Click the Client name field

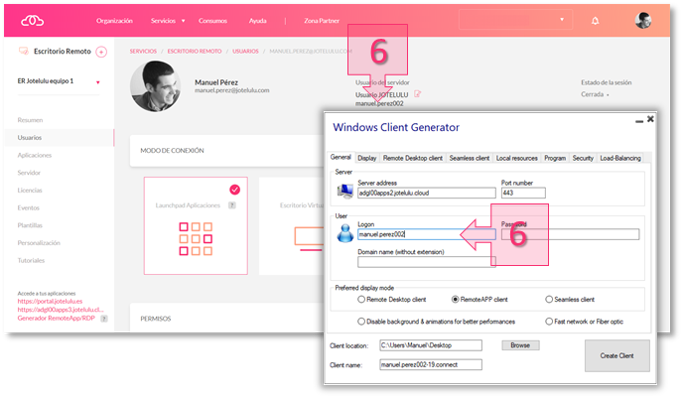click(430, 364)
